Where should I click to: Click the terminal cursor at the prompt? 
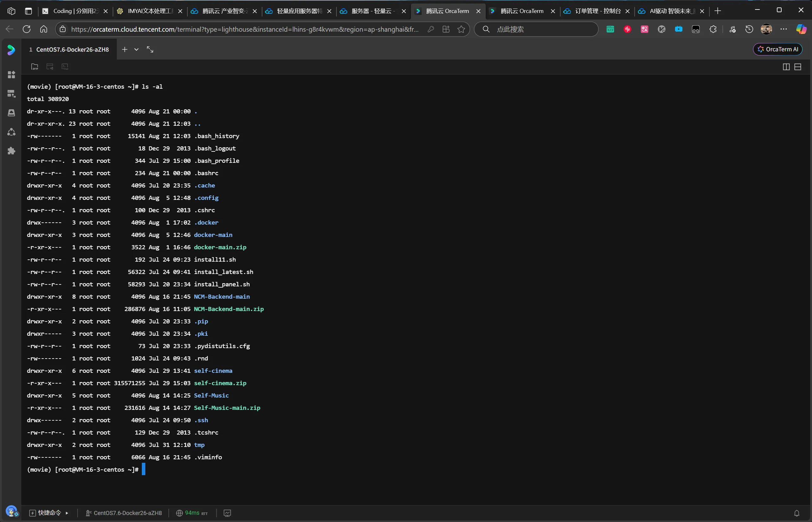144,469
